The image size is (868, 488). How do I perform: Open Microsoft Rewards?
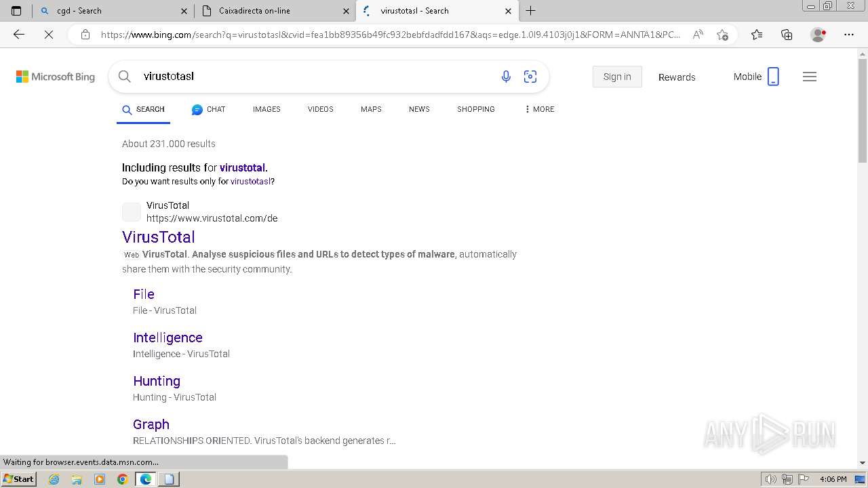[677, 77]
